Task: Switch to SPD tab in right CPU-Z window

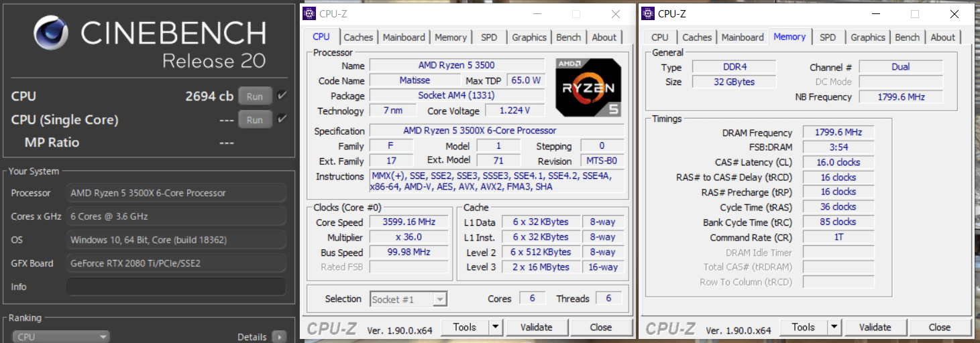Action: (x=828, y=38)
